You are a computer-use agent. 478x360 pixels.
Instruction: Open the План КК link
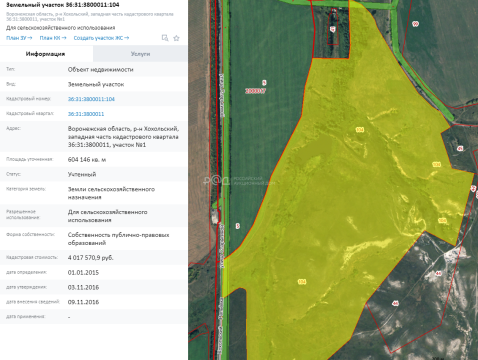tap(53, 38)
